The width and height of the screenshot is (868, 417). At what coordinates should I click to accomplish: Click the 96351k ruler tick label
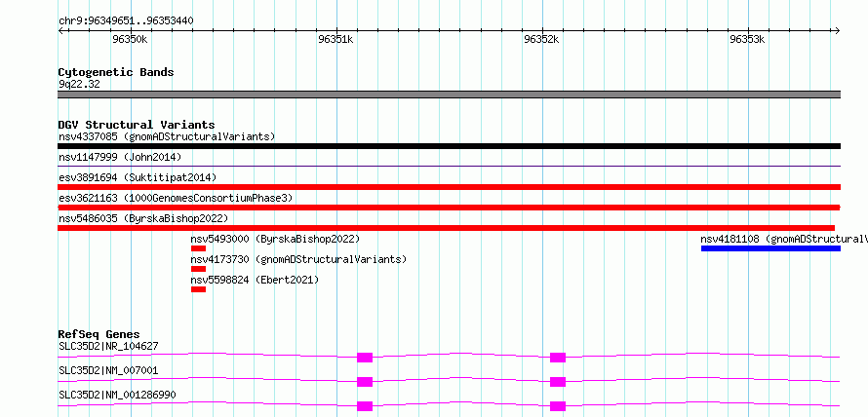pos(336,39)
